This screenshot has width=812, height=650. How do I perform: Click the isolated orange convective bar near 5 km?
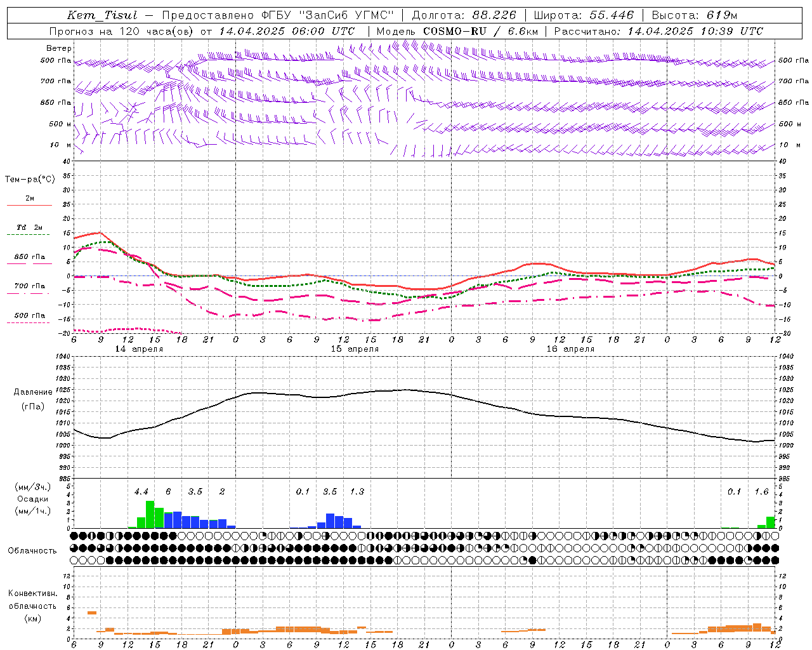tap(92, 613)
